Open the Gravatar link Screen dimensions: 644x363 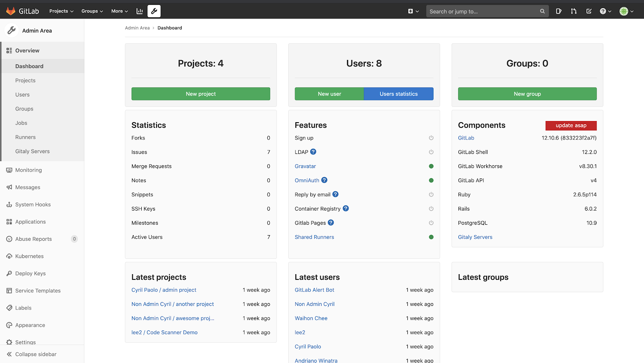[x=305, y=166]
